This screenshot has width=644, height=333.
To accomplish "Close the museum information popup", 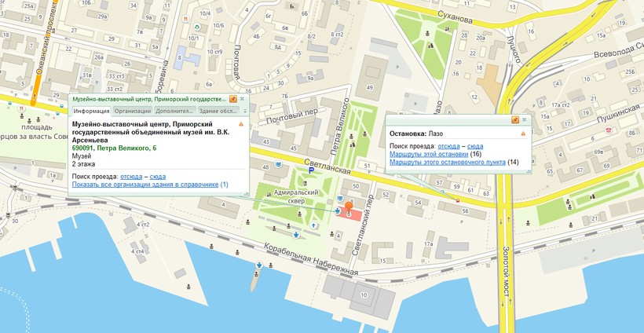I will [x=243, y=100].
